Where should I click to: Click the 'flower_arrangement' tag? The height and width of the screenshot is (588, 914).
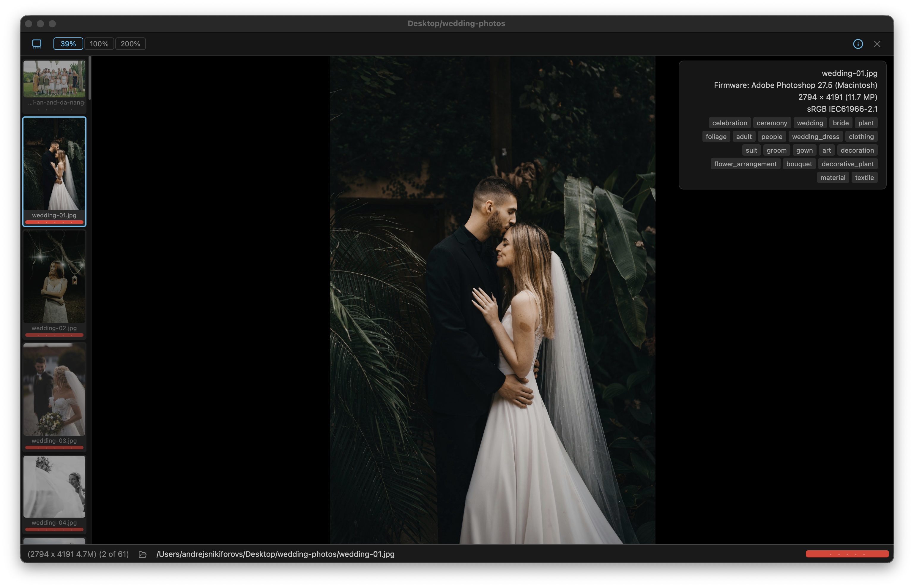coord(745,164)
